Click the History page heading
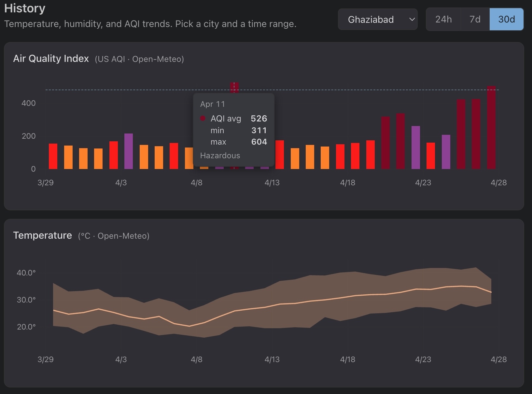532x394 pixels. pyautogui.click(x=25, y=8)
